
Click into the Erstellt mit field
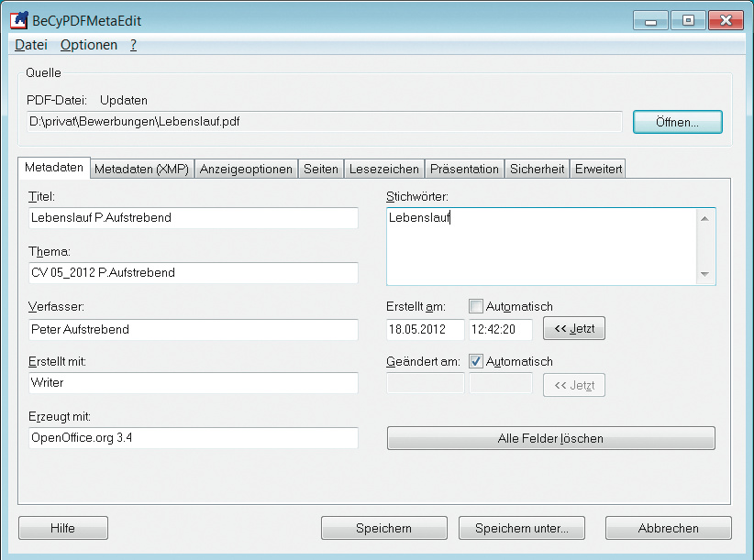194,383
